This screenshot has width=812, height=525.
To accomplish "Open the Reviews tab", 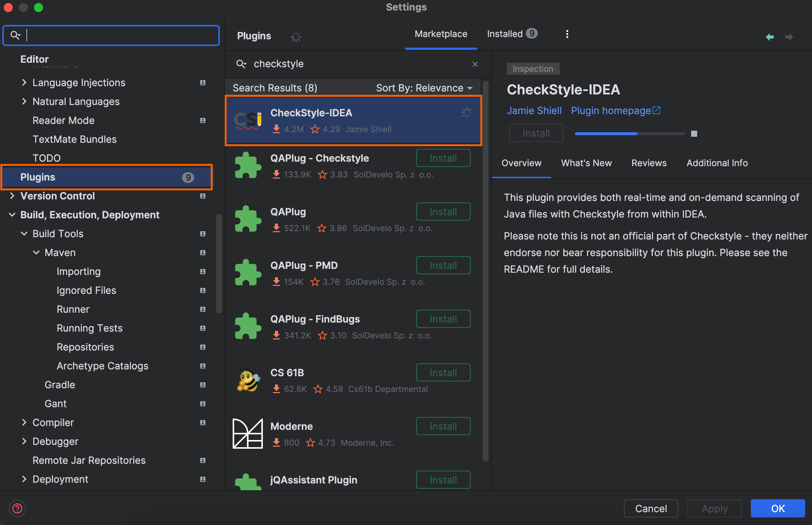I will click(649, 163).
